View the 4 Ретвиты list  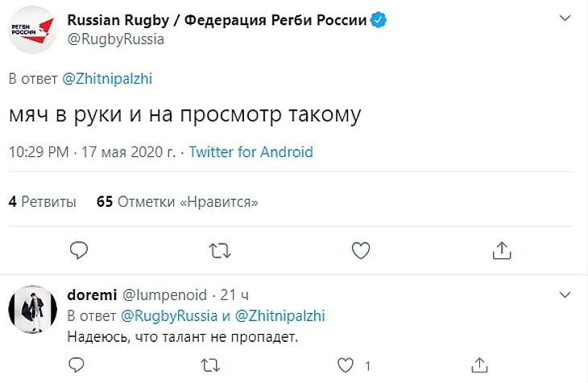click(x=42, y=202)
